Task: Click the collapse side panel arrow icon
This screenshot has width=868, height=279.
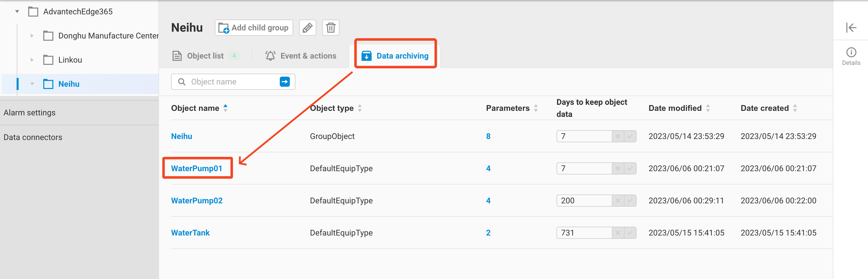Action: tap(851, 28)
